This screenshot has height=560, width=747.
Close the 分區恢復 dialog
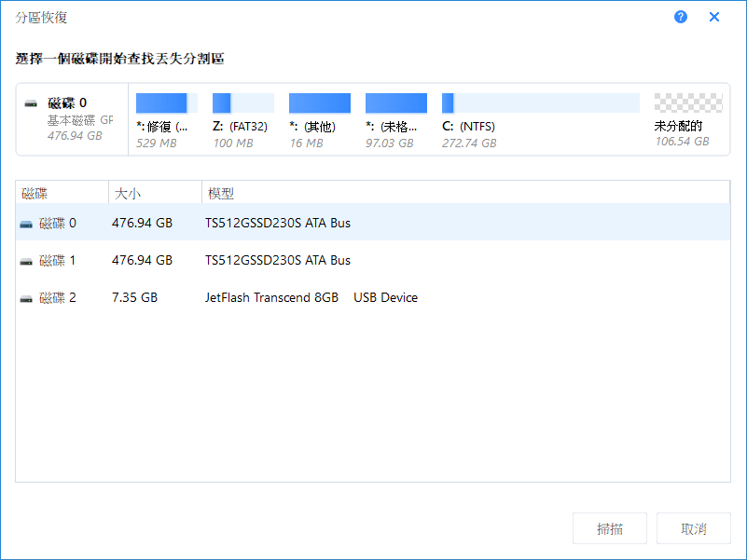pos(714,17)
